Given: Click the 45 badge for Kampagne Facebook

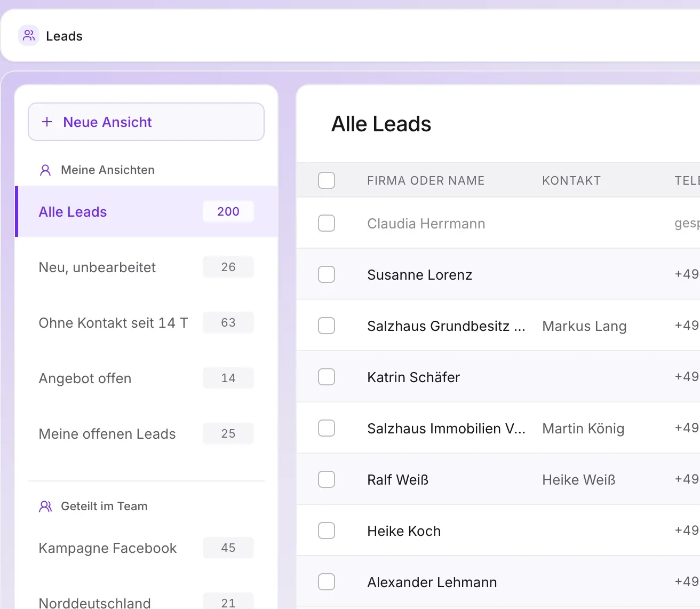Looking at the screenshot, I should click(228, 548).
